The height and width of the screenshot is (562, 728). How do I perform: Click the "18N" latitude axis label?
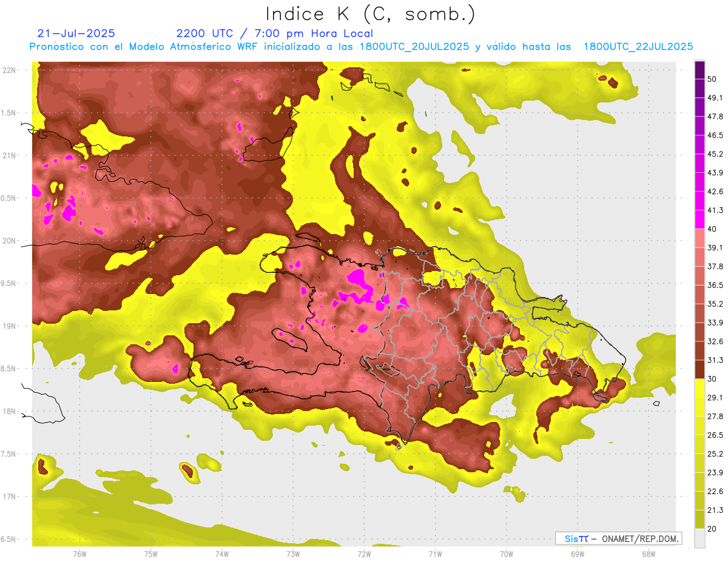(x=9, y=411)
